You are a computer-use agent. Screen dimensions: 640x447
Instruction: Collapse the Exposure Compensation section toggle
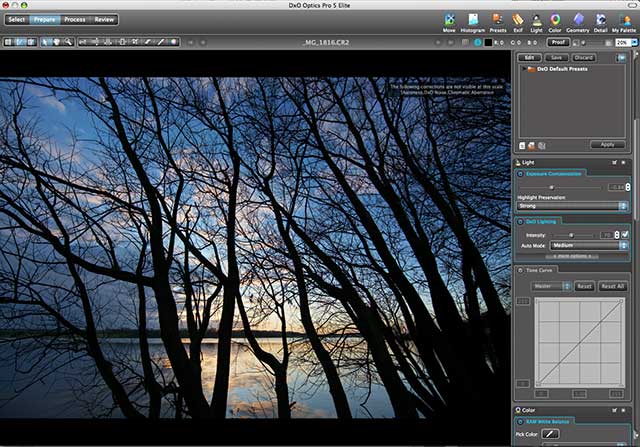point(520,174)
